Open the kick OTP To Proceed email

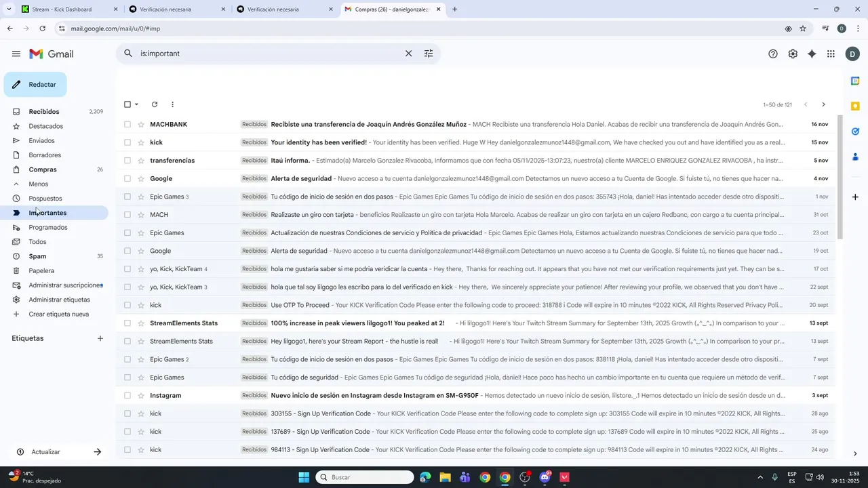(475, 305)
